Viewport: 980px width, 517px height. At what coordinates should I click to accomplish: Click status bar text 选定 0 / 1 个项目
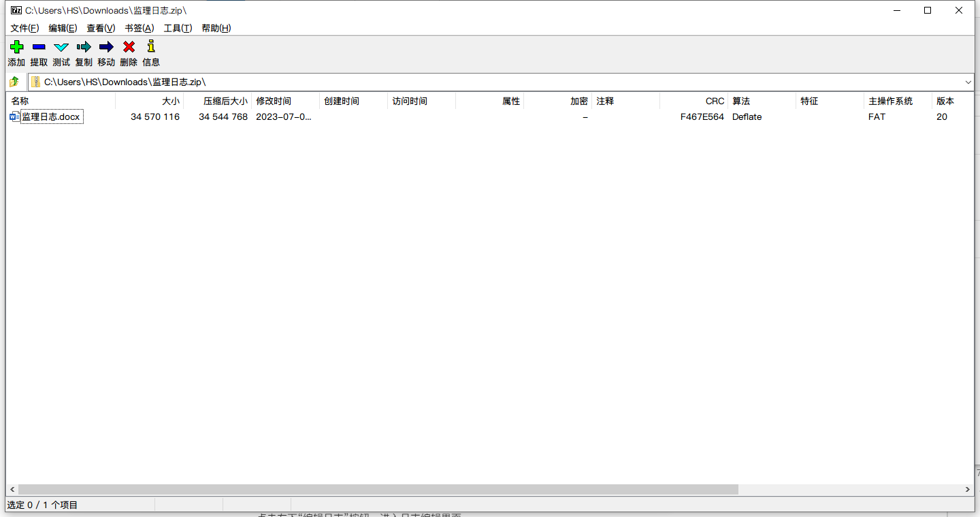[42, 505]
